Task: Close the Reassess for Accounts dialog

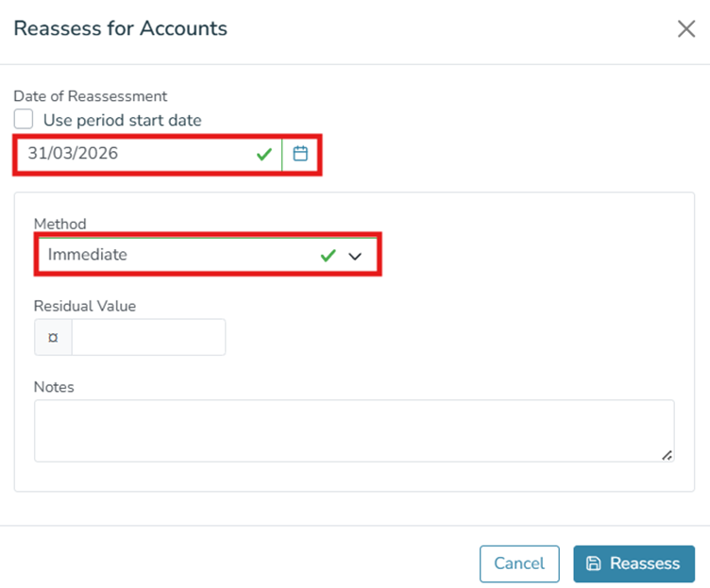Action: point(686,28)
